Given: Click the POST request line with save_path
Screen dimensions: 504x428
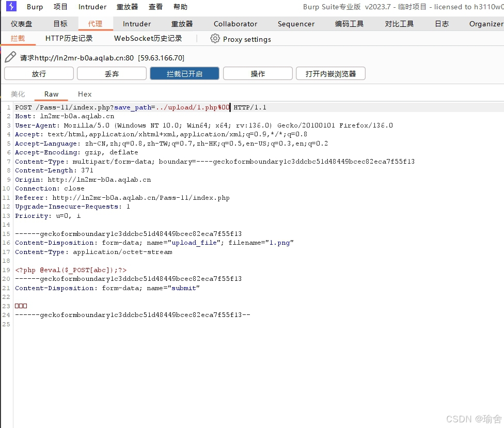Looking at the screenshot, I should click(140, 107).
